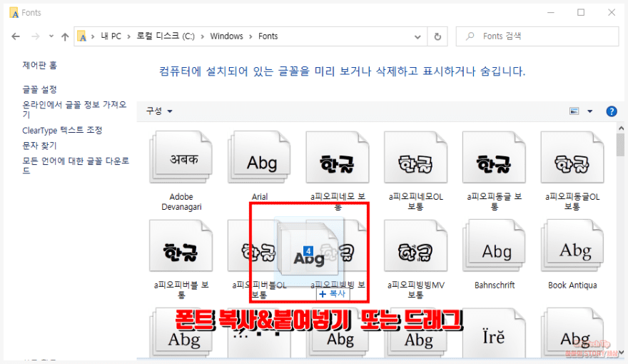Click the 'Fonts 검색' search box
Image resolution: width=628 pixels, height=364 pixels.
coord(537,36)
